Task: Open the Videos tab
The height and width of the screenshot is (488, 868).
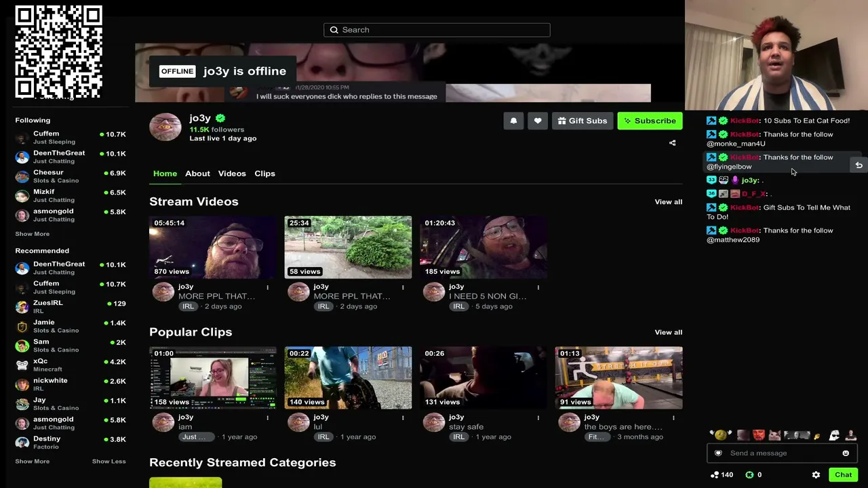Action: coord(232,174)
